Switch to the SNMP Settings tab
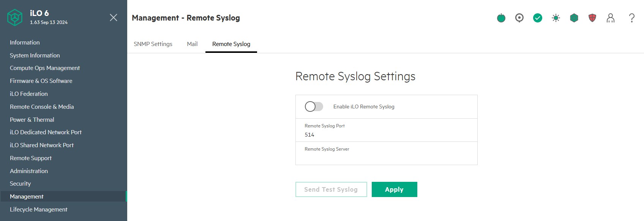 tap(153, 44)
